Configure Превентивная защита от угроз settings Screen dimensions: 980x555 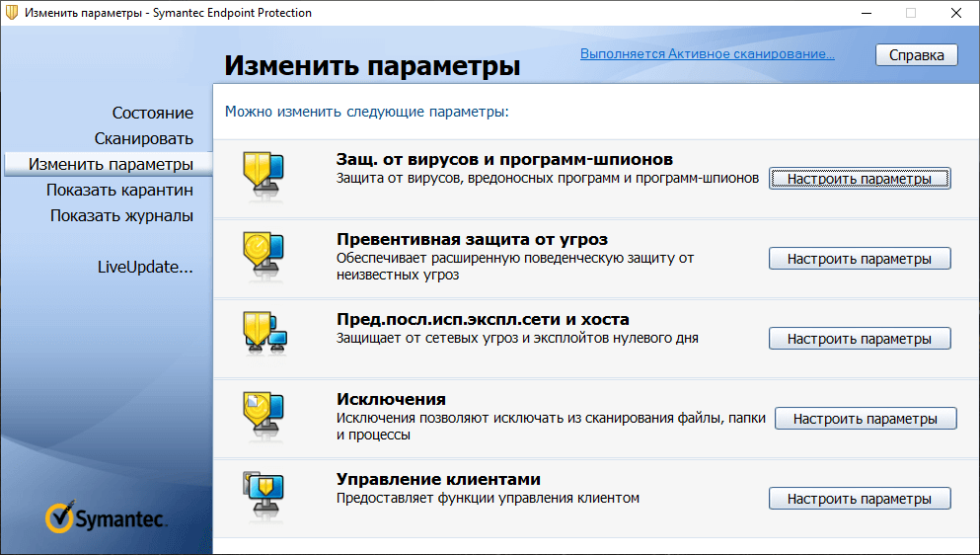point(860,259)
